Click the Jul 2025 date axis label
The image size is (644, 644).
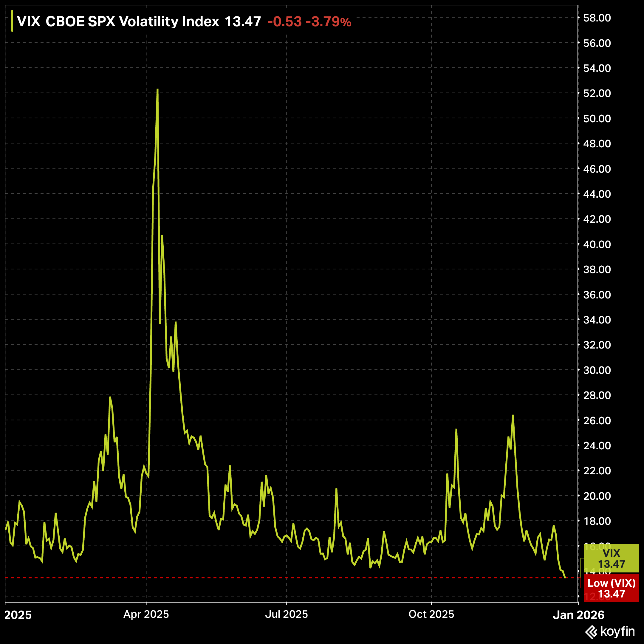(286, 614)
